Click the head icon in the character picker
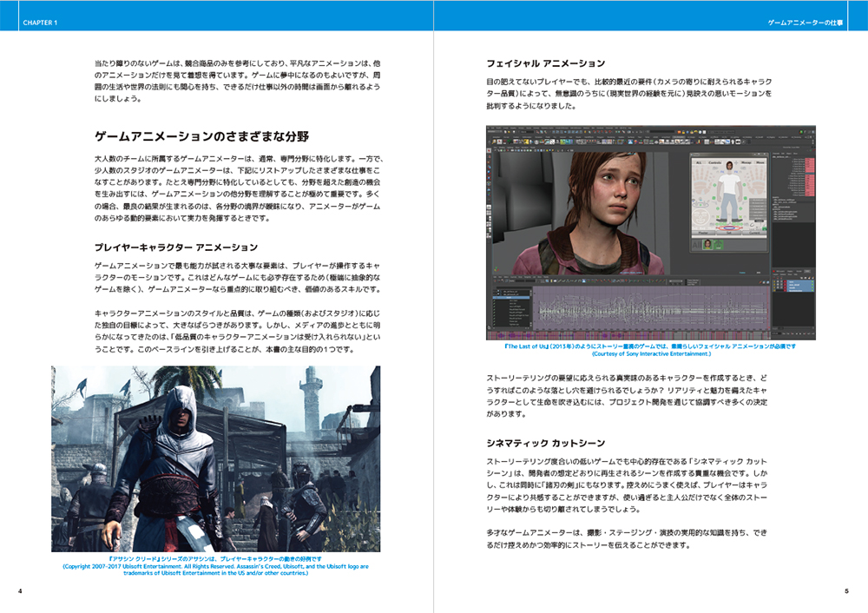The image size is (868, 613). click(x=728, y=167)
